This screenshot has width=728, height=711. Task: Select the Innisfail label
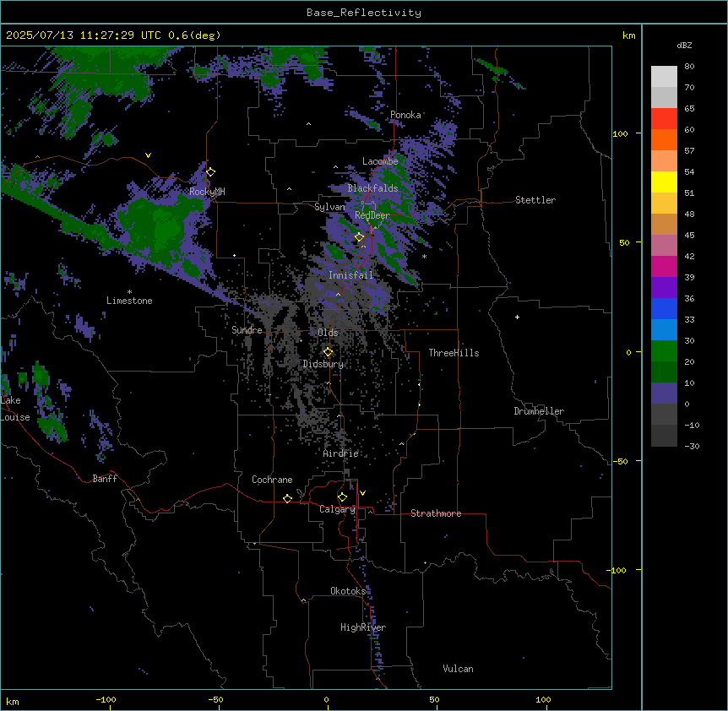coord(350,275)
